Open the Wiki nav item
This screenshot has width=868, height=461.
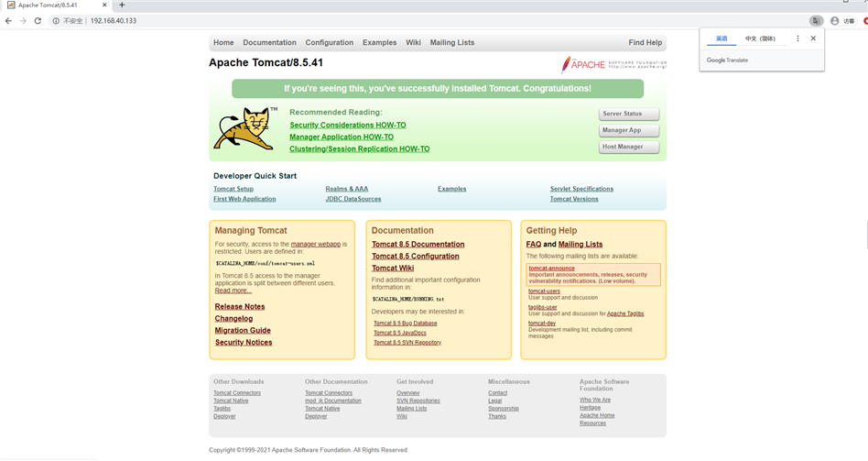[414, 43]
